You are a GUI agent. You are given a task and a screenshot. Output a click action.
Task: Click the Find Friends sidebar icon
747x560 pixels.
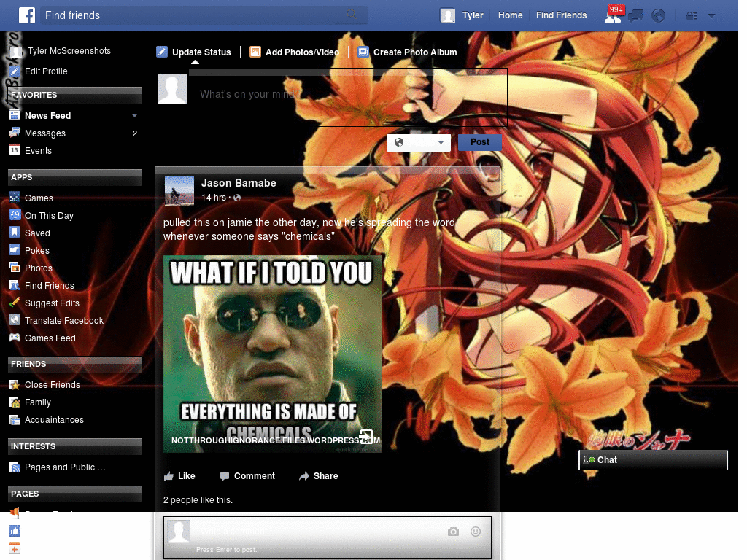tap(15, 285)
